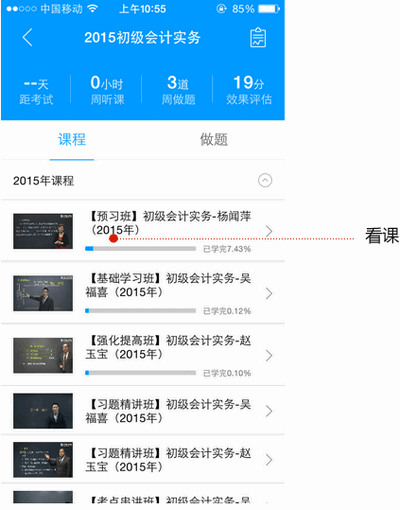Select 【预习班】初级会计实务-杨闻萍 title
This screenshot has width=400, height=510.
pyautogui.click(x=168, y=223)
